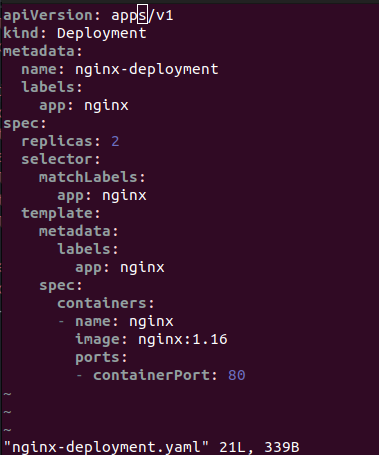
Task: Click the port number '80'
Action: pos(237,375)
